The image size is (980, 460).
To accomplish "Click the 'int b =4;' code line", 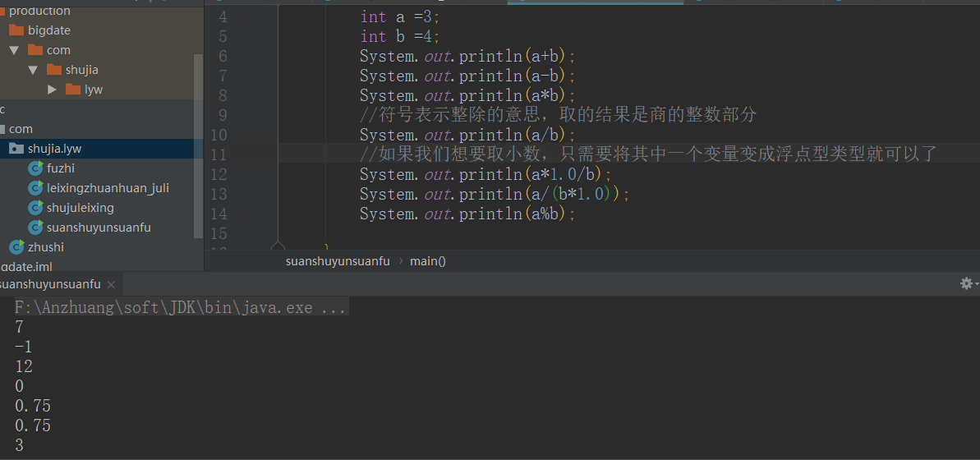I will pos(400,36).
